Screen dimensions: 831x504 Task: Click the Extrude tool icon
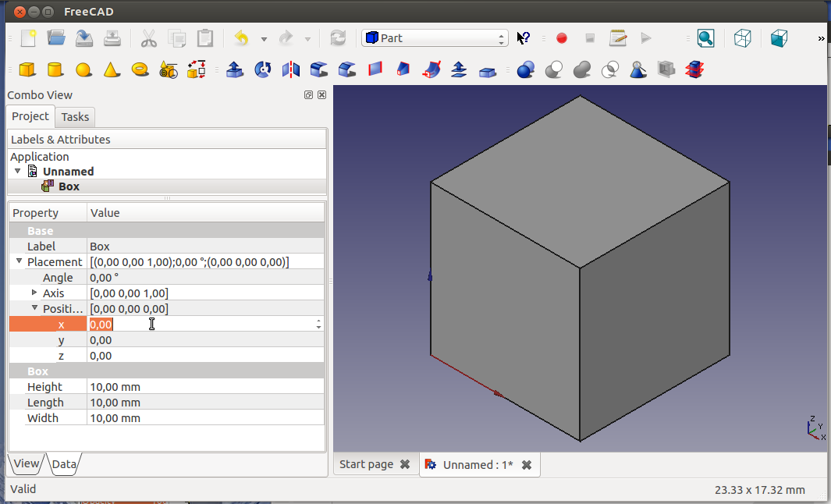pyautogui.click(x=234, y=70)
